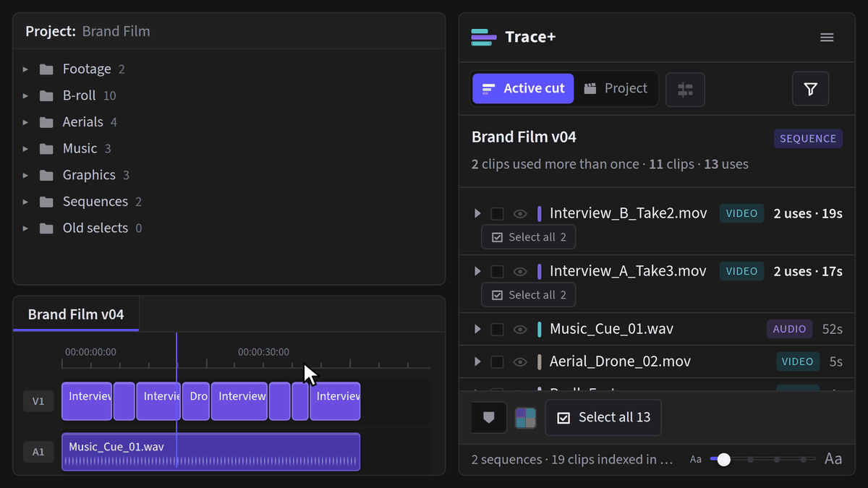Select the V1 track header
Image resolution: width=868 pixels, height=488 pixels.
coord(38,401)
